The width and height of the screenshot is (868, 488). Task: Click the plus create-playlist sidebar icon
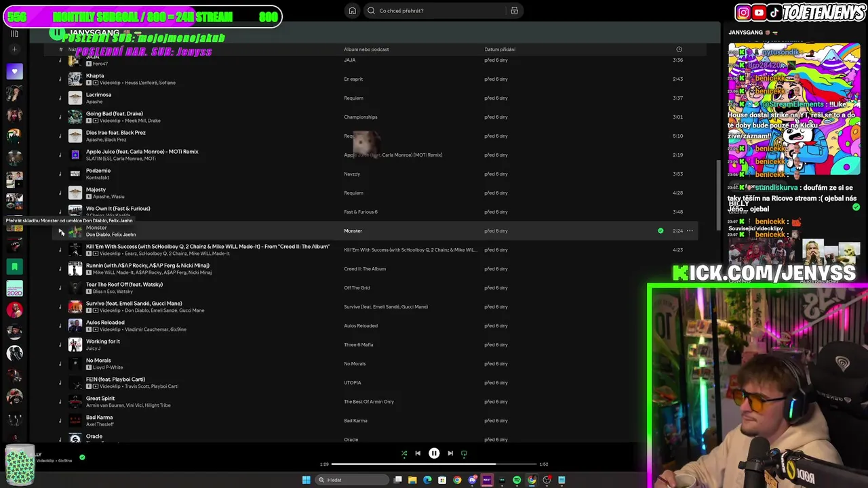tap(14, 49)
